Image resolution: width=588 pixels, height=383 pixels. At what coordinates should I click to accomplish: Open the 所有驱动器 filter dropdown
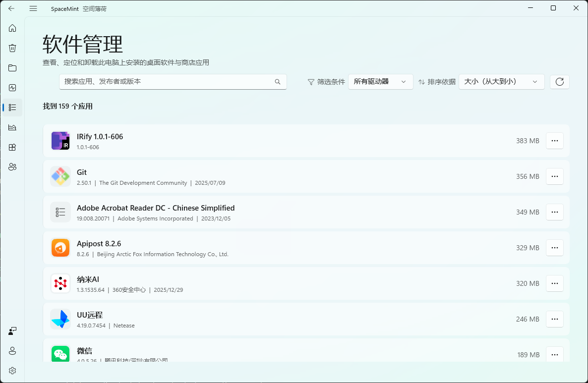coord(380,82)
